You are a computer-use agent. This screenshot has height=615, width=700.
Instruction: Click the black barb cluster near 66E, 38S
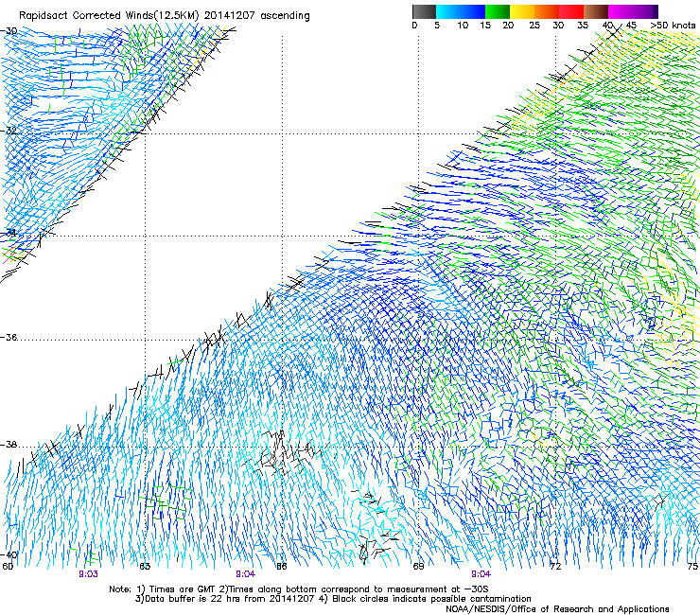(x=284, y=453)
